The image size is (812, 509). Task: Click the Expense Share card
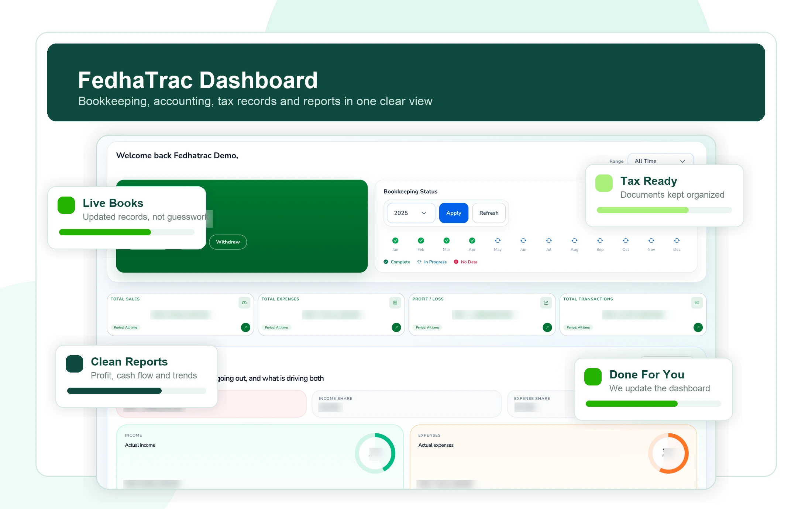[x=541, y=404]
